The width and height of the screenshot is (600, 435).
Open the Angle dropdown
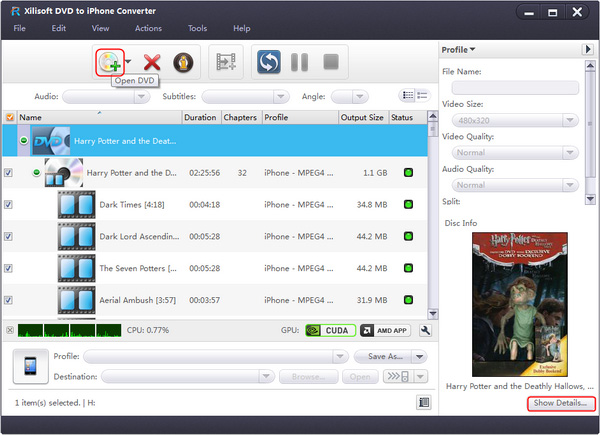click(360, 96)
